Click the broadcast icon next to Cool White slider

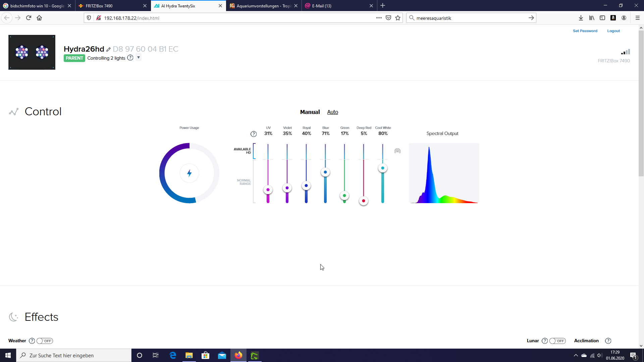tap(397, 151)
